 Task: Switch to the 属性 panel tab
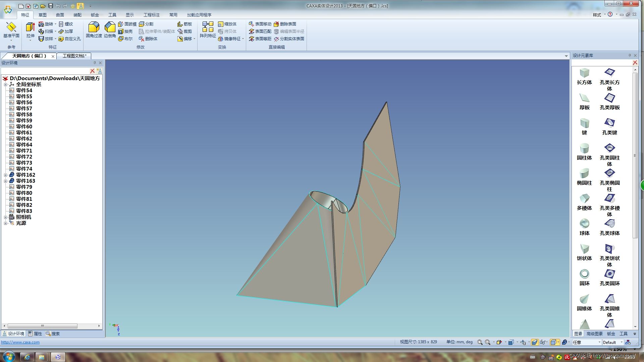35,334
